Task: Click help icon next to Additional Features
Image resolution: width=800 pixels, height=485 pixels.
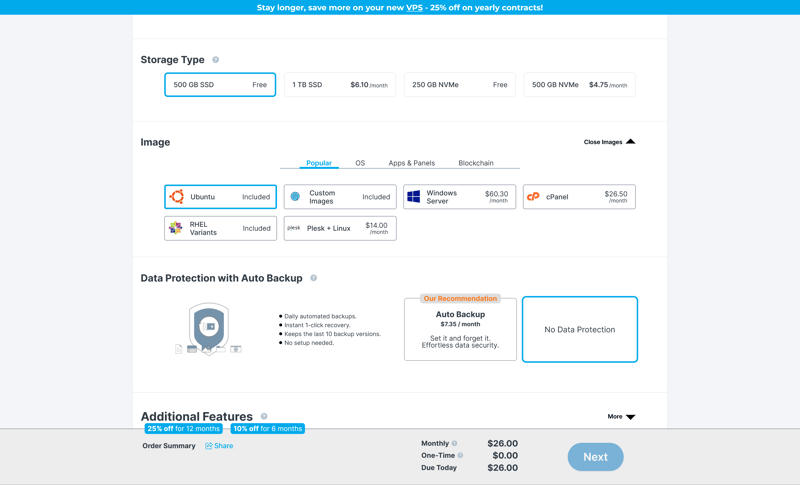Action: 264,416
